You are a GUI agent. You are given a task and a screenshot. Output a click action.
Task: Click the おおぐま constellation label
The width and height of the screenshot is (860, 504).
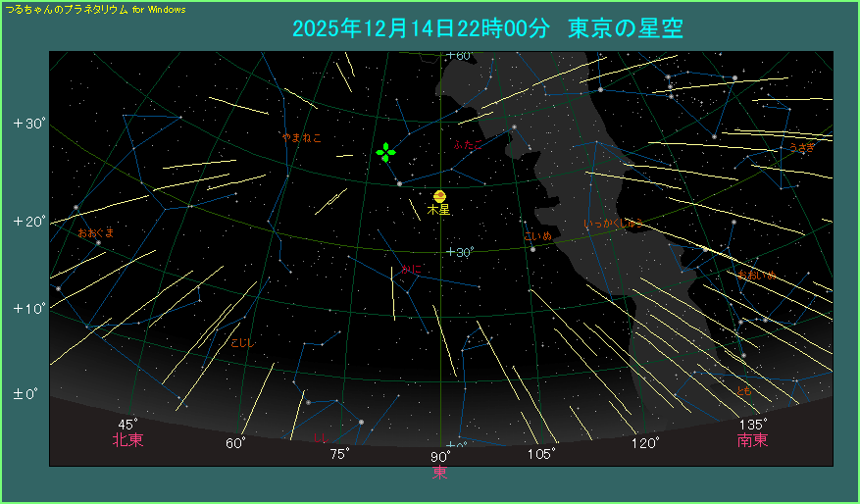[96, 232]
